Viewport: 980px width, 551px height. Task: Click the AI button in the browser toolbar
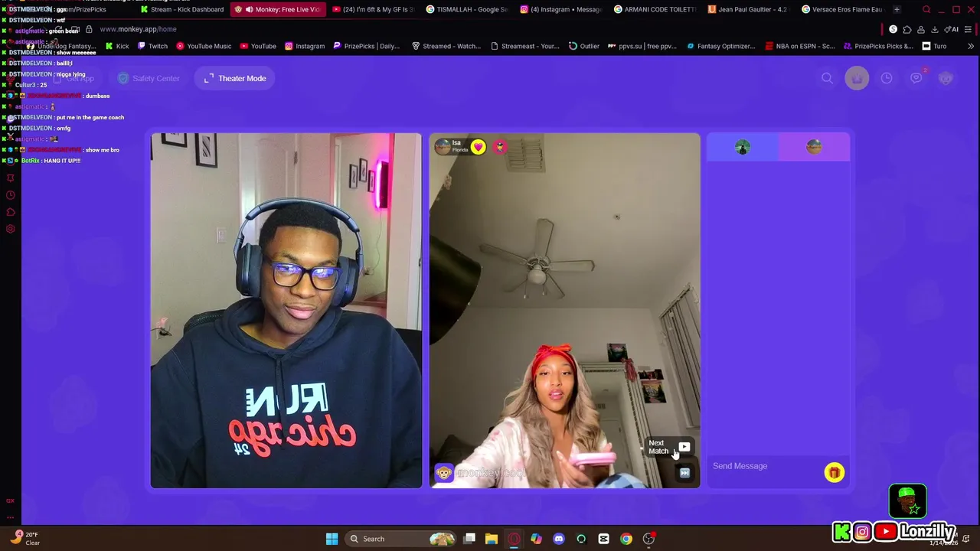pos(952,29)
